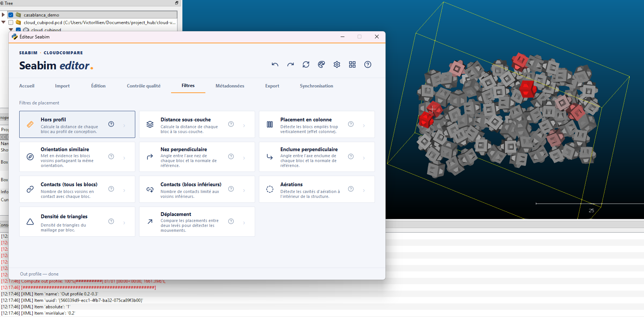Image resolution: width=644 pixels, height=317 pixels.
Task: Run the Placement en colonne filter
Action: coord(317,124)
